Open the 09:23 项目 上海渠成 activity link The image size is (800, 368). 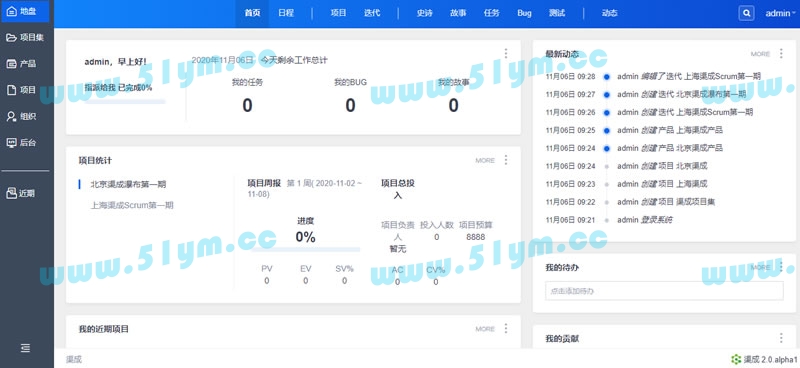[x=691, y=184]
